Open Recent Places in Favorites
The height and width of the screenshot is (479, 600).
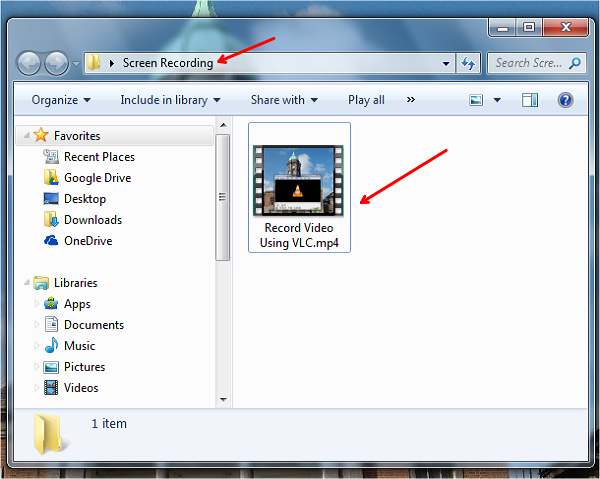pos(99,157)
